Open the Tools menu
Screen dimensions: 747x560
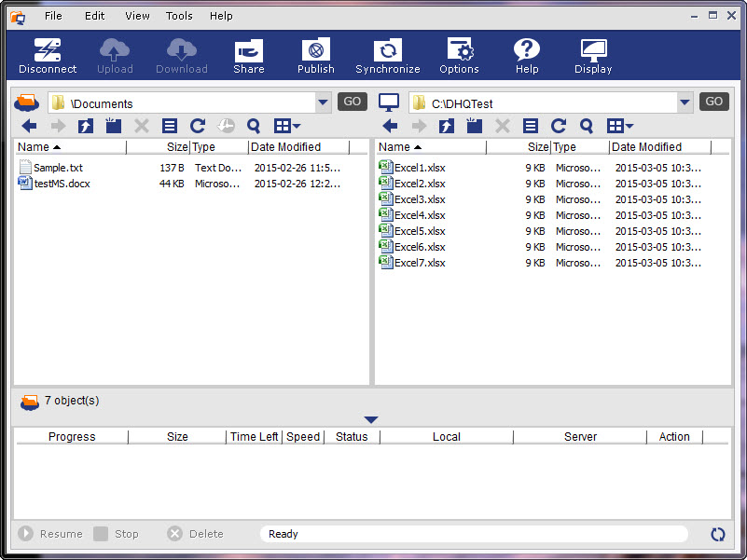[179, 16]
